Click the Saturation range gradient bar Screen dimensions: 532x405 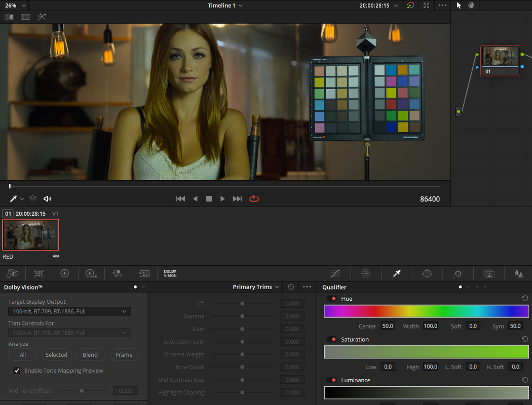[427, 352]
